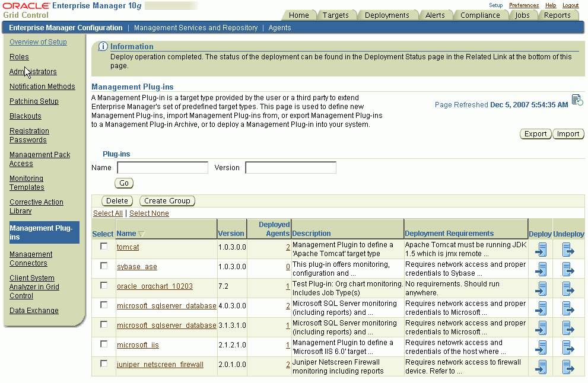Click the Select All link
The height and width of the screenshot is (383, 588).
click(x=108, y=213)
